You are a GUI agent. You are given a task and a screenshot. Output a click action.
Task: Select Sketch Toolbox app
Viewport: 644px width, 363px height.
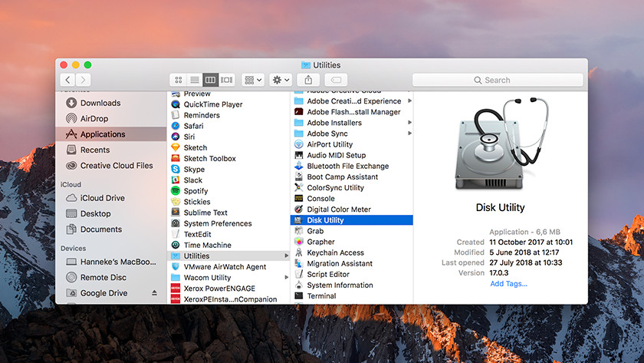coord(228,158)
